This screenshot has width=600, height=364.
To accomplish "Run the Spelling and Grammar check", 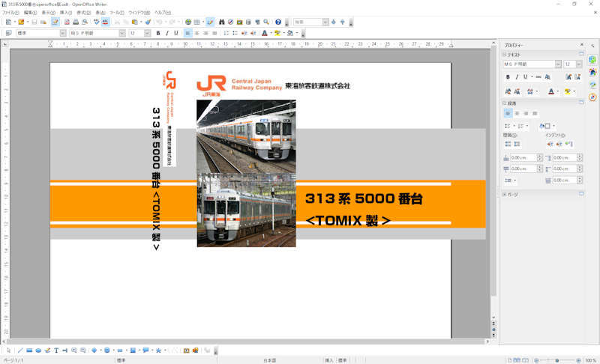I will pos(97,22).
